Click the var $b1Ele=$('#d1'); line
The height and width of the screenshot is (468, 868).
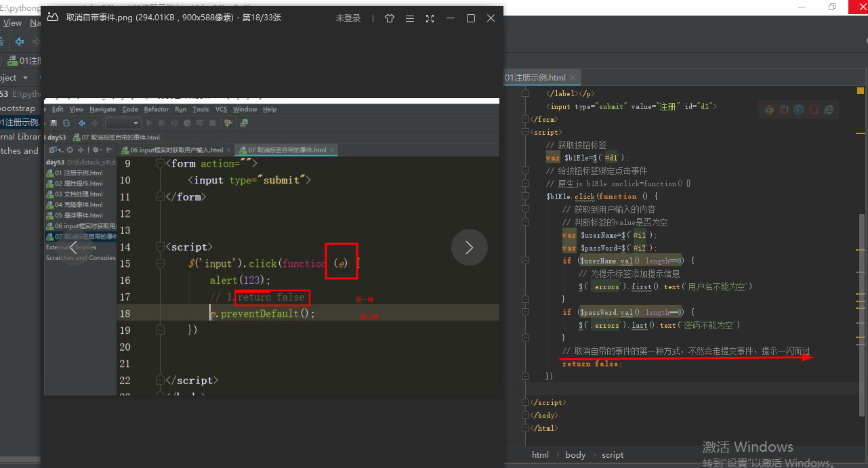coord(587,158)
